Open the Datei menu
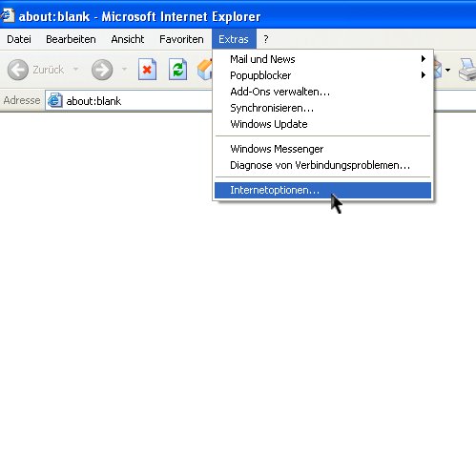This screenshot has height=476, width=476. click(19, 39)
